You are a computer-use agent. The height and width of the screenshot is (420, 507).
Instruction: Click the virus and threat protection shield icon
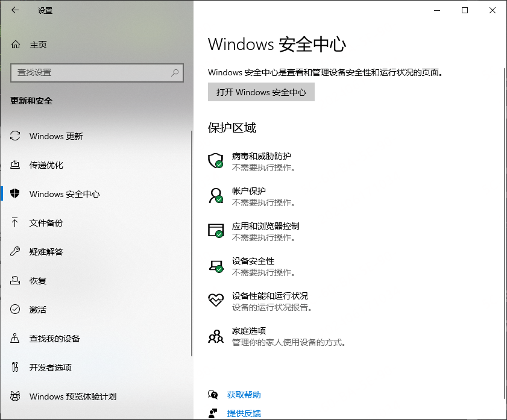[x=215, y=160]
